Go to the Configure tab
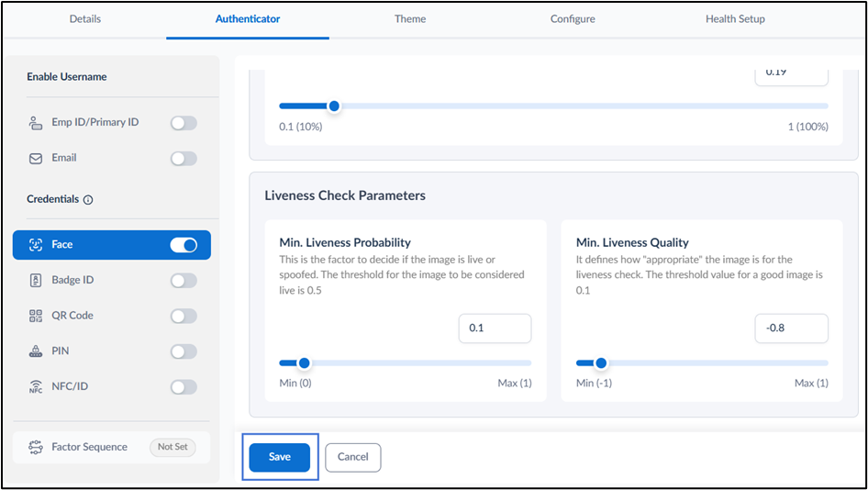Screen dimensions: 868x490 [573, 19]
